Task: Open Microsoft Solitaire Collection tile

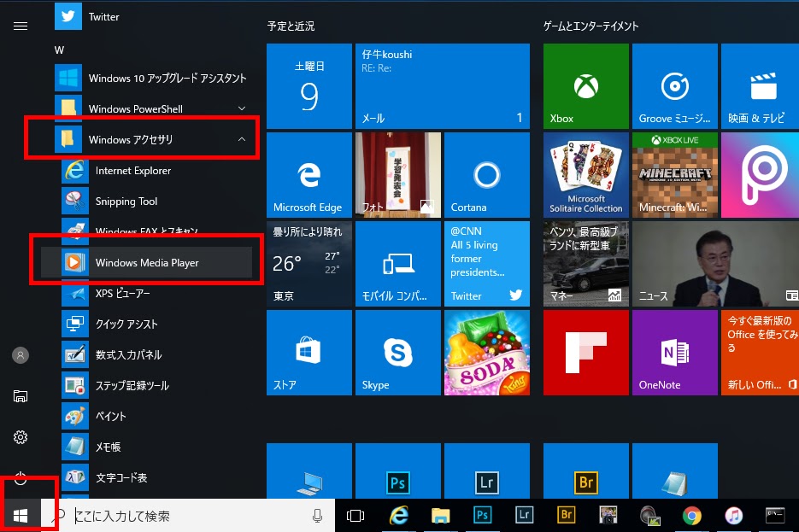Action: (x=586, y=175)
